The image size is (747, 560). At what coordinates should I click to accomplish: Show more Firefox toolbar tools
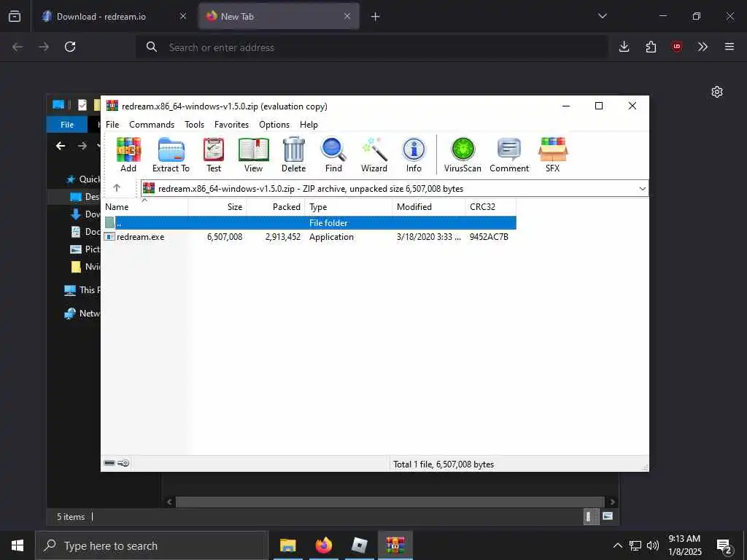click(x=703, y=47)
